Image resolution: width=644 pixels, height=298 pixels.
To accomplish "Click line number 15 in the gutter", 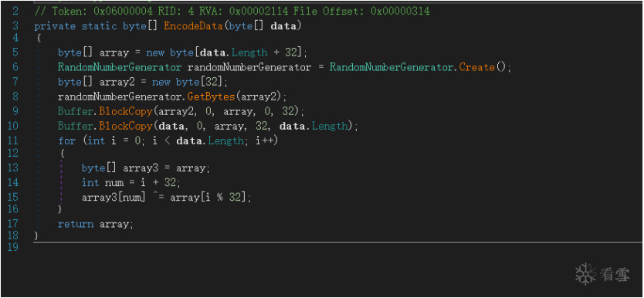I will pyautogui.click(x=12, y=197).
